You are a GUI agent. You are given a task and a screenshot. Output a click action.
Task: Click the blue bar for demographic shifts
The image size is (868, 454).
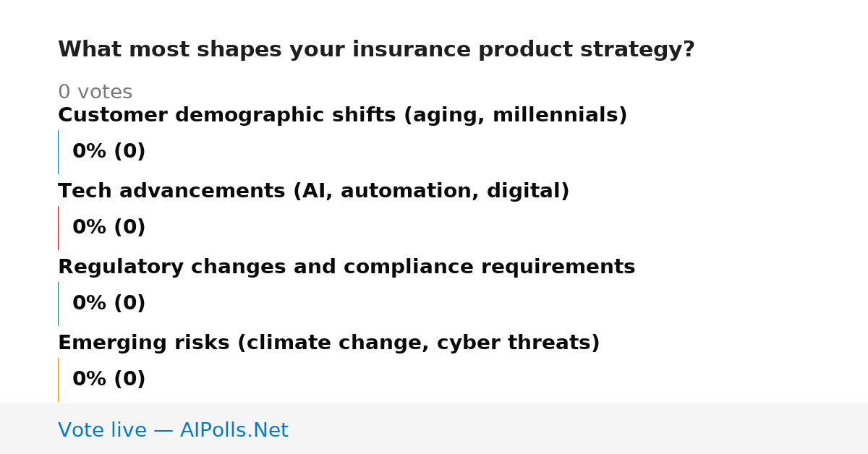coord(58,152)
